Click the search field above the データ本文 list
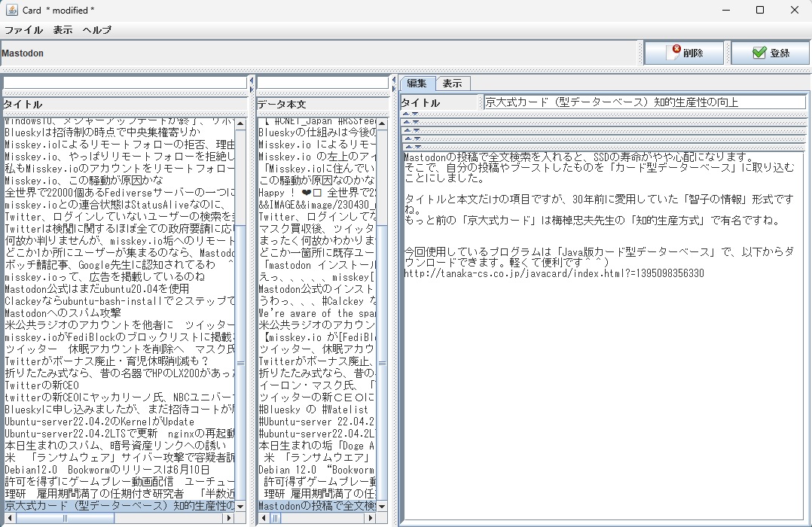Viewport: 812px width, 527px height. coord(322,83)
